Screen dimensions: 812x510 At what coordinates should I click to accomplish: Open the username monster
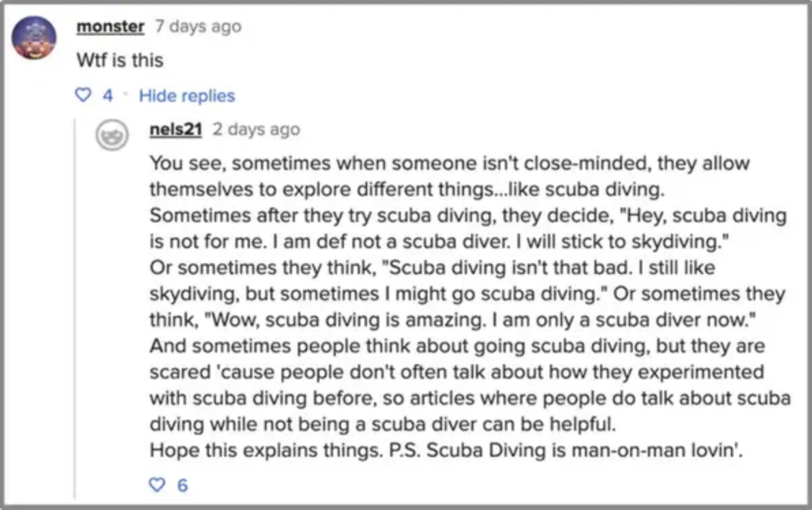tap(110, 27)
